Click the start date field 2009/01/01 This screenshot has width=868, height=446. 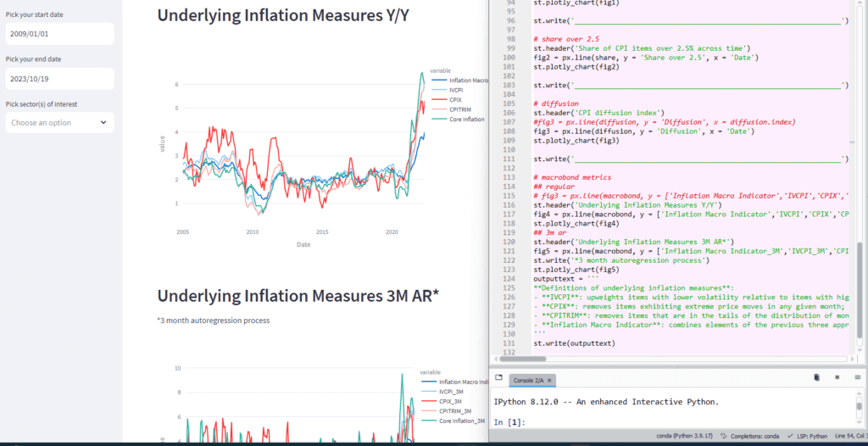pos(60,34)
